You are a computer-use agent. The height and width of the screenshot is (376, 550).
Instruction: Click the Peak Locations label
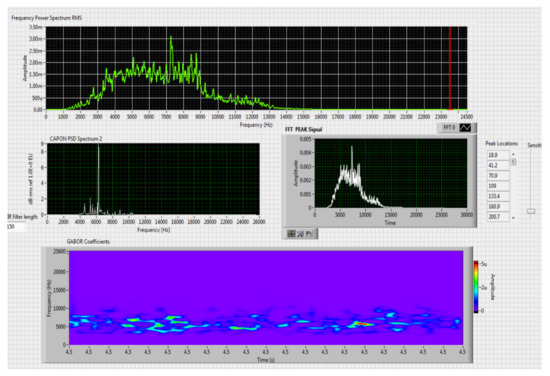coord(502,143)
